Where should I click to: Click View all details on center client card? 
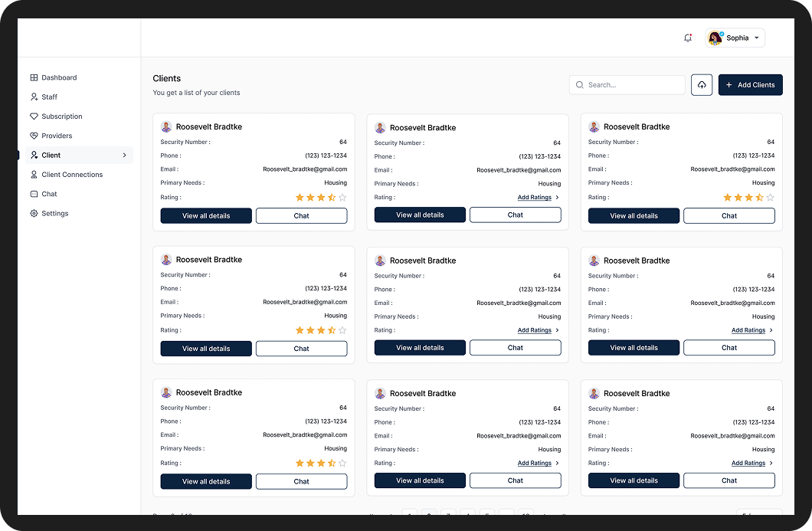tap(420, 348)
